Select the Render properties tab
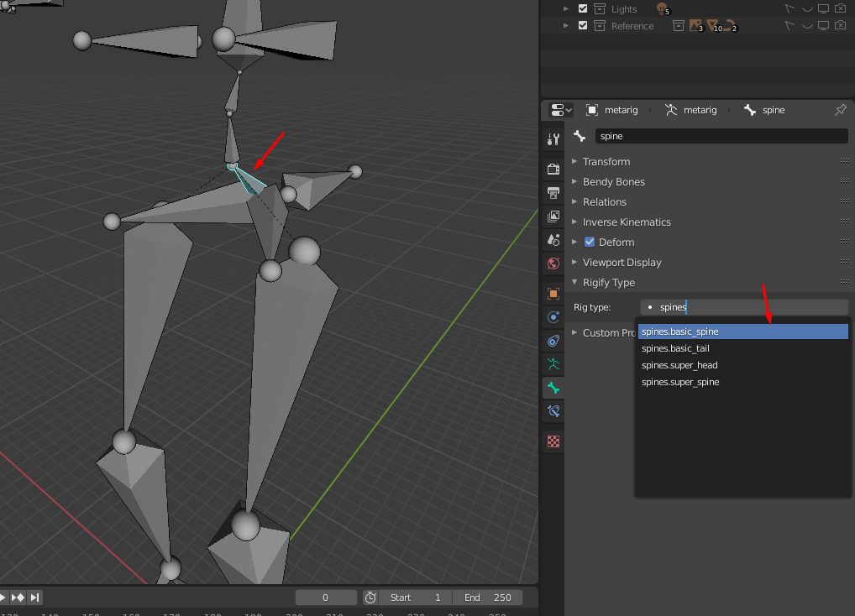This screenshot has width=855, height=616. tap(553, 168)
